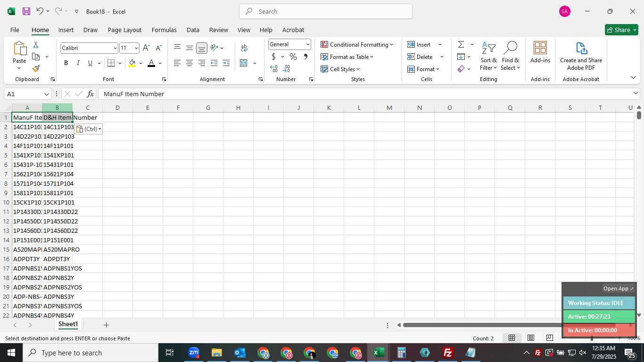The image size is (644, 362).
Task: Open FileZilla from the taskbar
Action: 447,353
